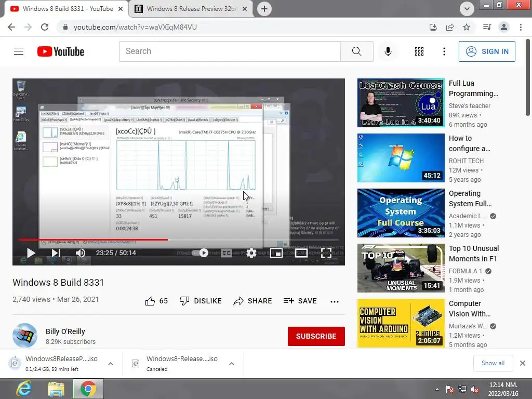Toggle the autoplay switch in player
532x399 pixels.
pos(200,253)
